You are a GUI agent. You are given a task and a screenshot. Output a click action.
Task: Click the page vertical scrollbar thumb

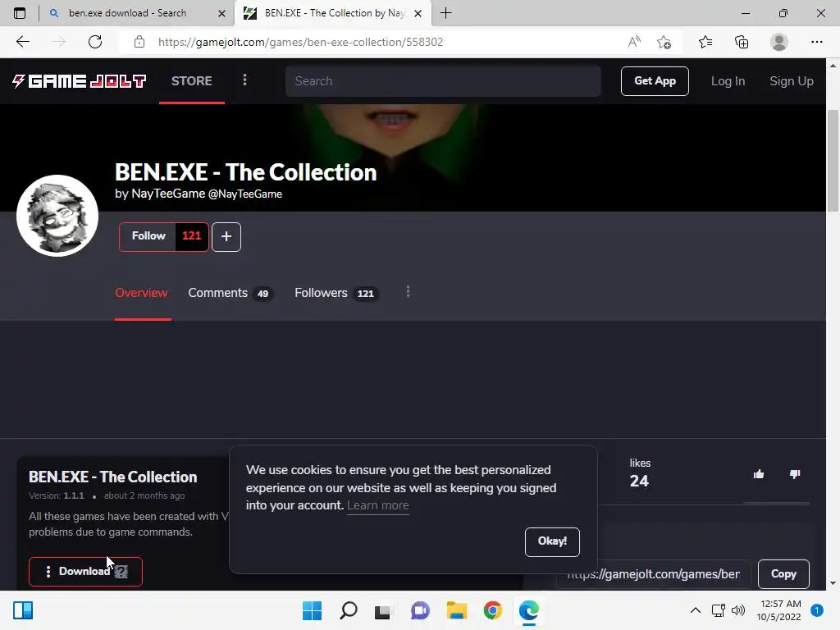833,161
